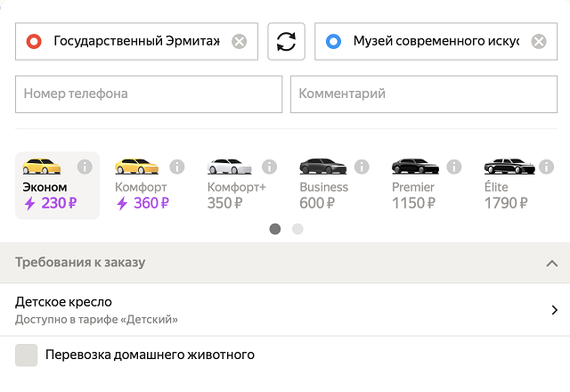The height and width of the screenshot is (392, 570).
Task: Go to the first tariff page dot
Action: [x=275, y=229]
